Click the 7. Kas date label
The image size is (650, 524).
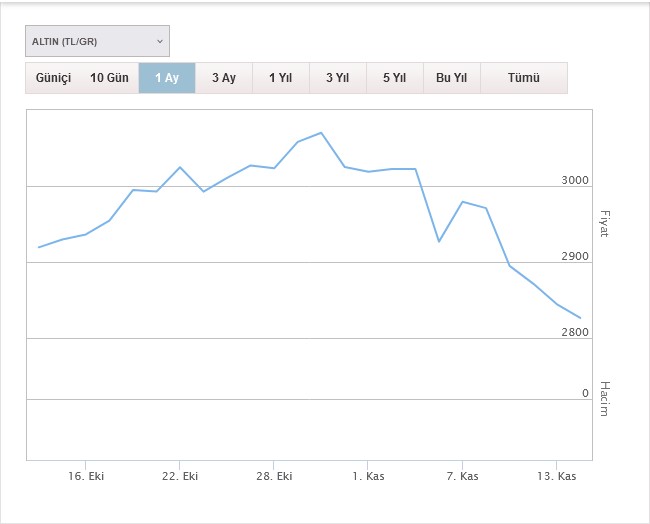point(462,476)
